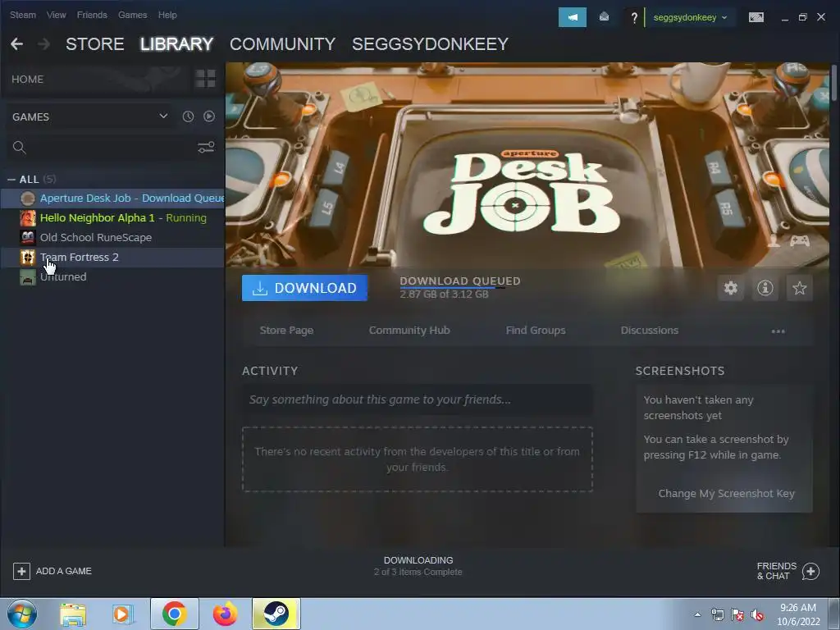This screenshot has height=630, width=840.
Task: Open the Windows Start button
Action: [22, 614]
